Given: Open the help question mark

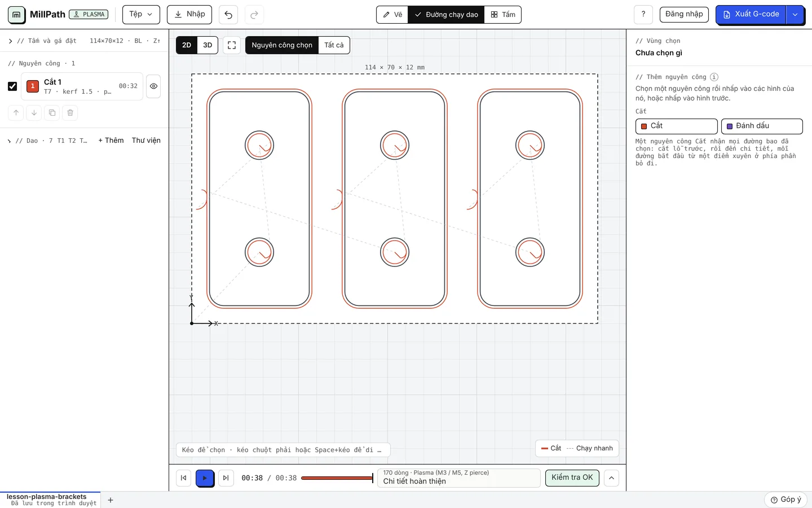Looking at the screenshot, I should coord(643,15).
